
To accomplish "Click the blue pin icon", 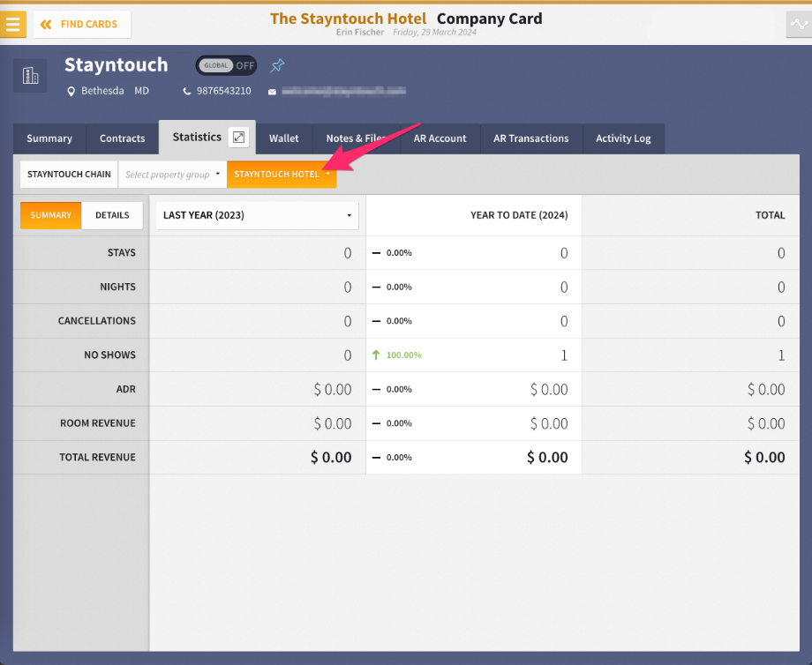I will pyautogui.click(x=277, y=66).
